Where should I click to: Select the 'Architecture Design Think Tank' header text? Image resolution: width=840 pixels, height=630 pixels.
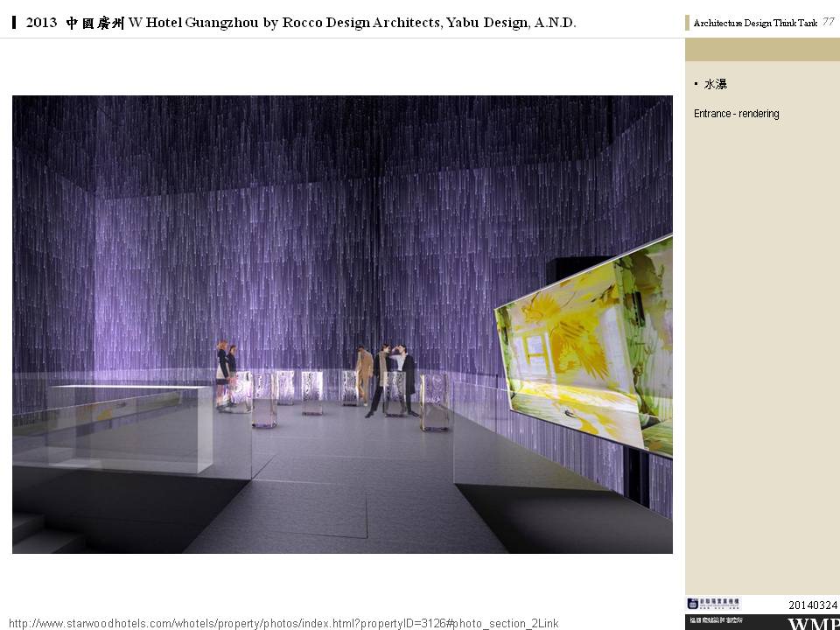tap(754, 24)
